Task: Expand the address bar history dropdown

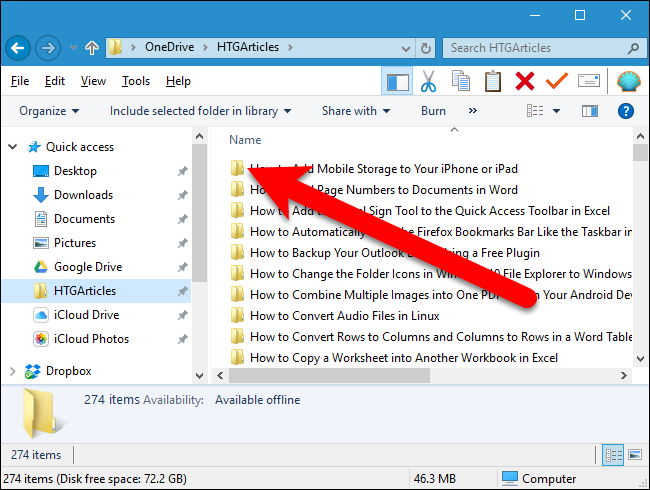Action: pos(406,49)
